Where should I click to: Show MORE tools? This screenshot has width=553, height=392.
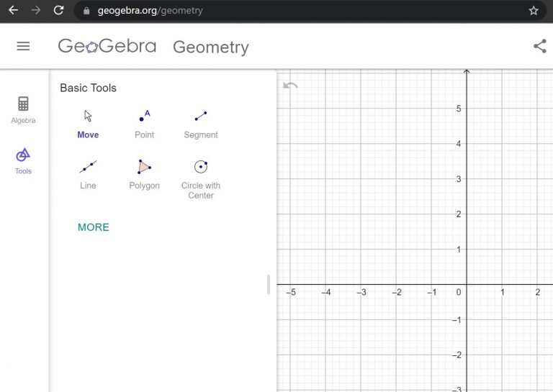(x=94, y=227)
